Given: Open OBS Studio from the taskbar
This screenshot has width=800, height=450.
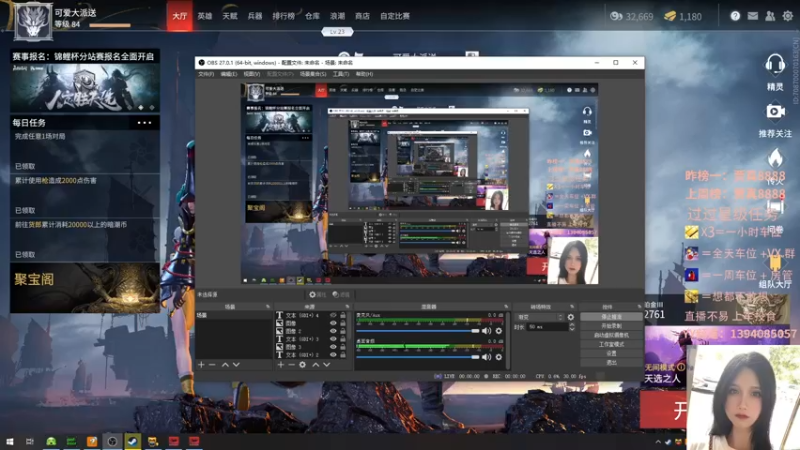Looking at the screenshot, I should 112,441.
